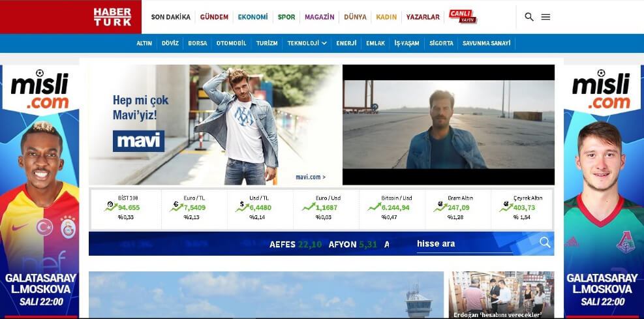Viewport: 644px width, 319px height.
Task: Click the left misli.com banner ad
Action: [39, 189]
